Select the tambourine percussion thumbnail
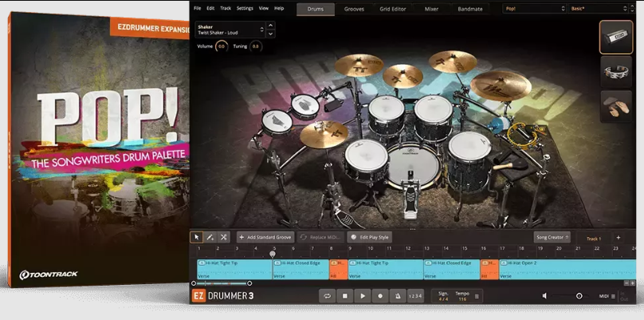Image resolution: width=644 pixels, height=320 pixels. coord(615,72)
